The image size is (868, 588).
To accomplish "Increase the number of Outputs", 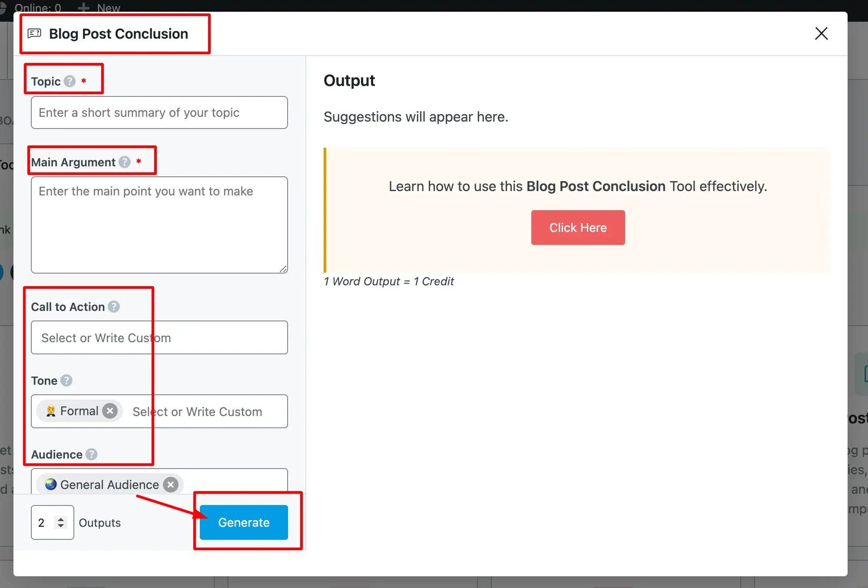I will pyautogui.click(x=61, y=519).
